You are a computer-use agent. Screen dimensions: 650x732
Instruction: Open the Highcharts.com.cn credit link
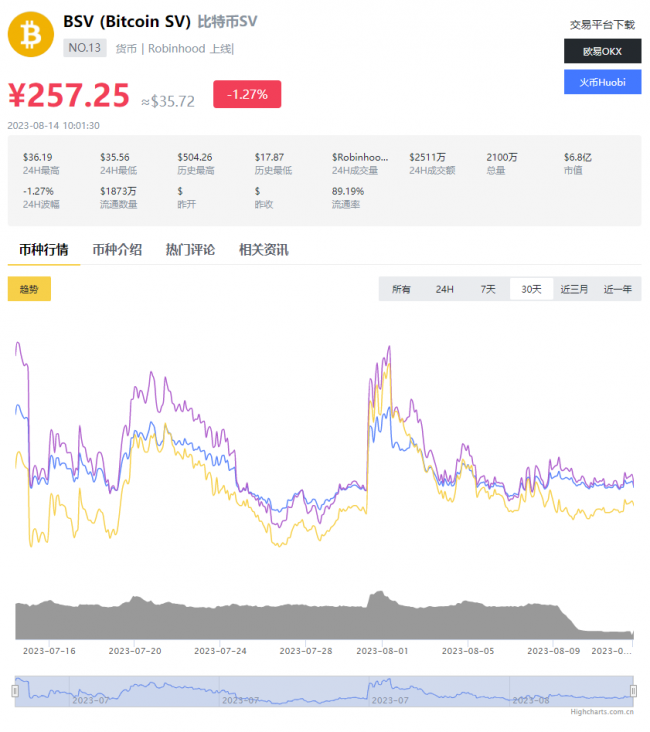coord(602,712)
